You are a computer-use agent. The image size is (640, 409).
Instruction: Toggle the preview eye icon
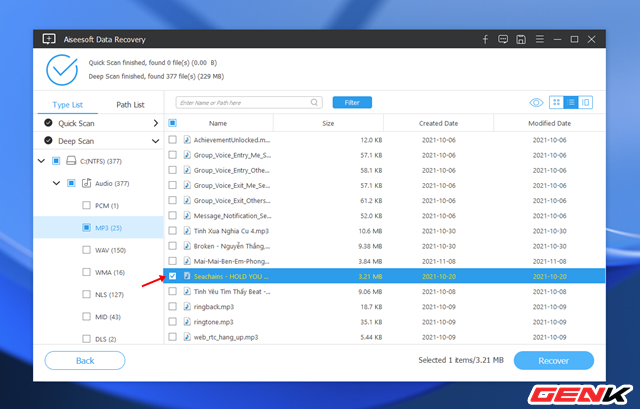click(536, 102)
